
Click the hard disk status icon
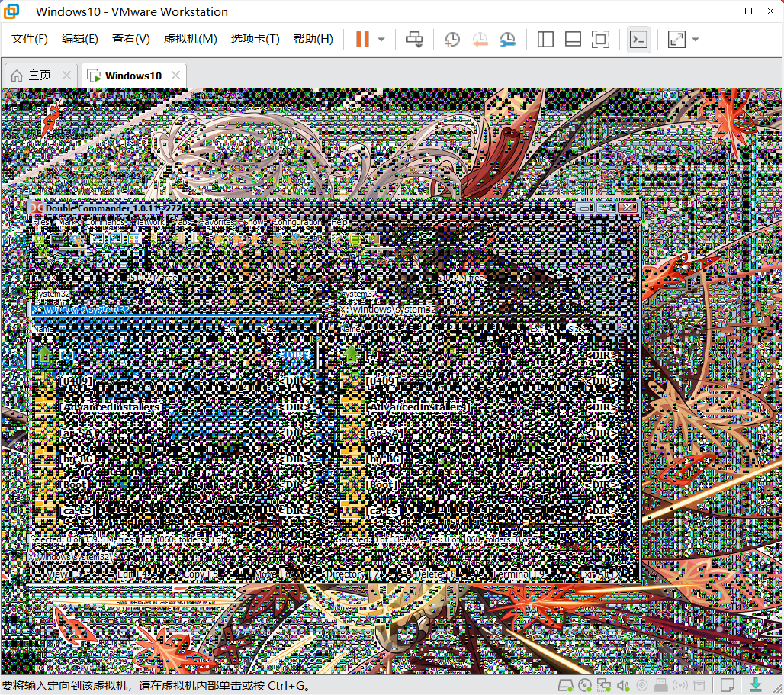[x=566, y=685]
